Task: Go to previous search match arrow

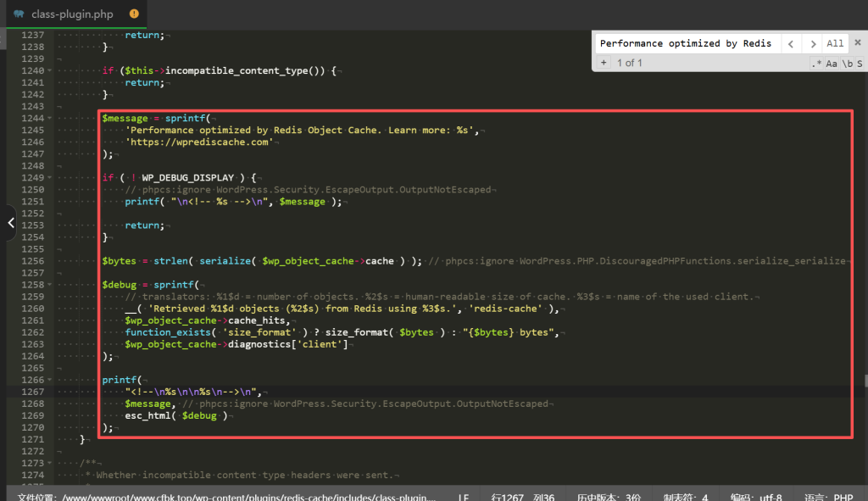Action: coord(790,43)
